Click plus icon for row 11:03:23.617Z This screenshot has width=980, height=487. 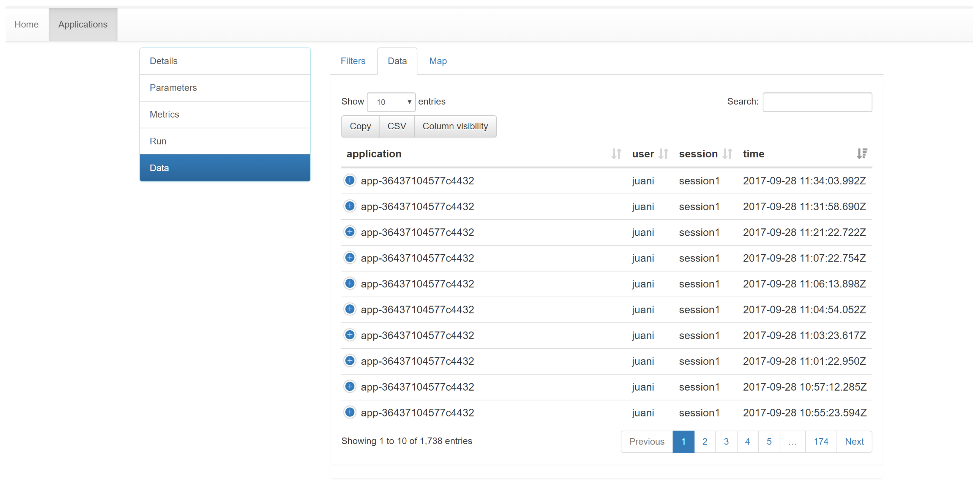pos(349,335)
